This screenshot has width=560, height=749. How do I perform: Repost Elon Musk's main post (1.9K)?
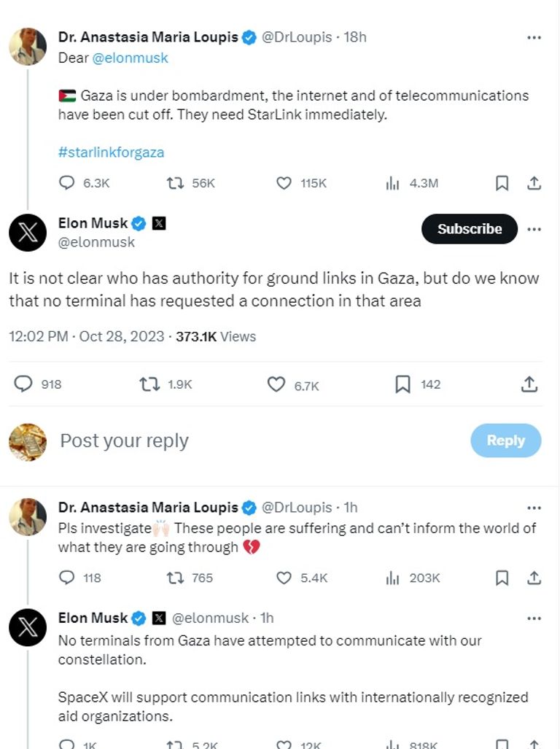(x=149, y=384)
